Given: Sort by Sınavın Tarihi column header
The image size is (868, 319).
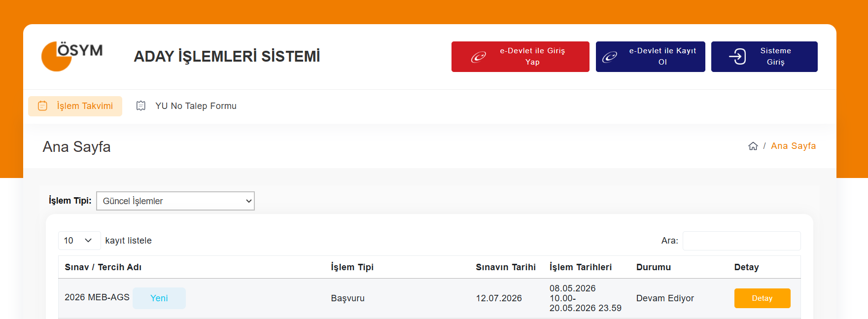Looking at the screenshot, I should [506, 267].
